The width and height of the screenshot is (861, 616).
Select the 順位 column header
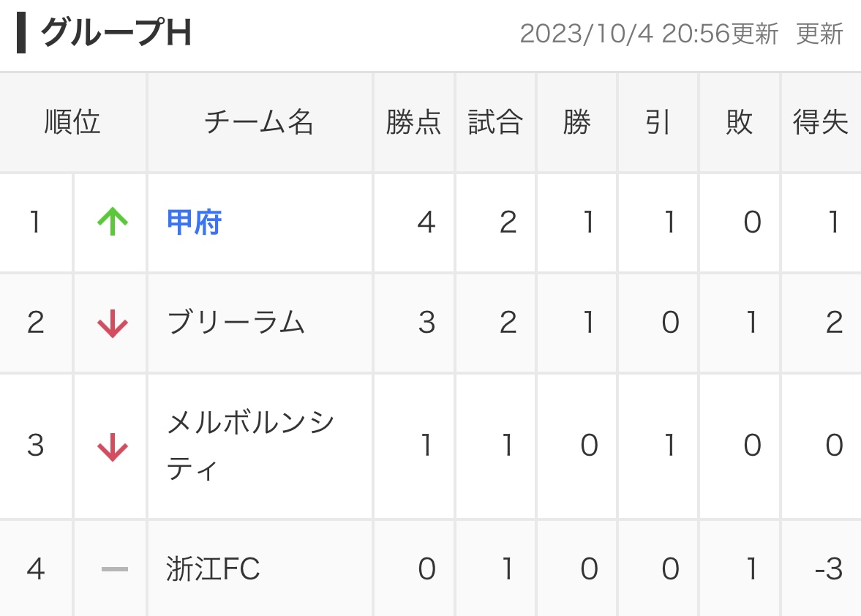tap(72, 122)
